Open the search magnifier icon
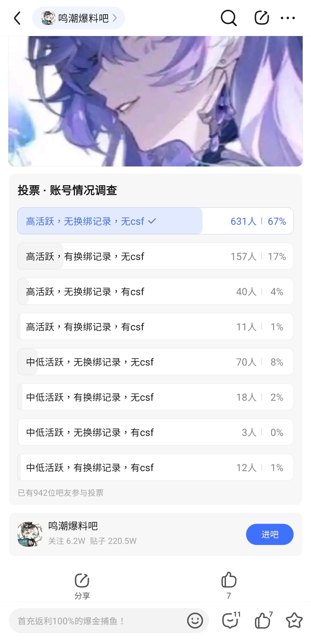Viewport: 311px width, 644px height. click(228, 18)
